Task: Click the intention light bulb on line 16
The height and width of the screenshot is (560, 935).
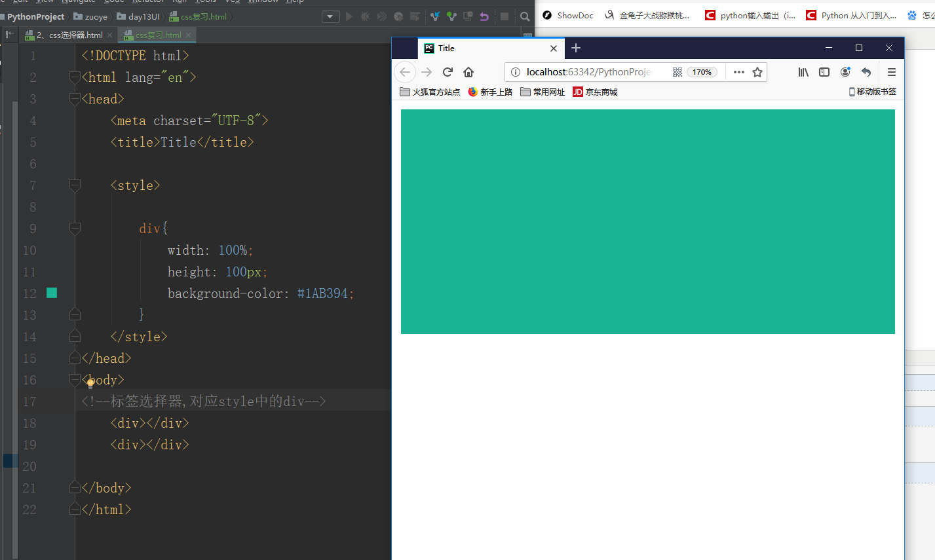Action: coord(90,383)
